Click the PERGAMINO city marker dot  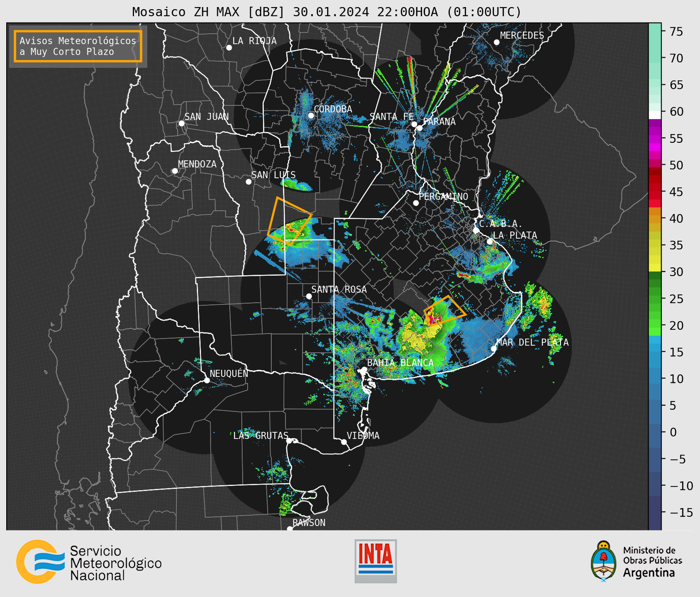coord(416,203)
